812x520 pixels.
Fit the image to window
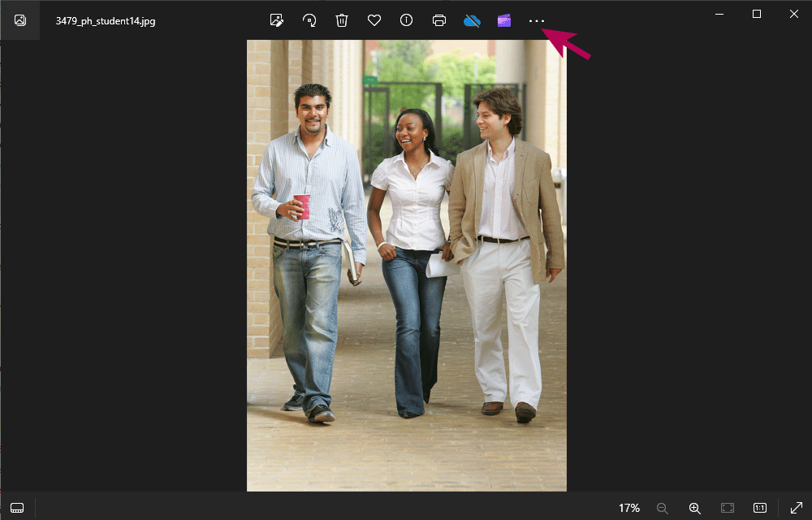(x=726, y=508)
